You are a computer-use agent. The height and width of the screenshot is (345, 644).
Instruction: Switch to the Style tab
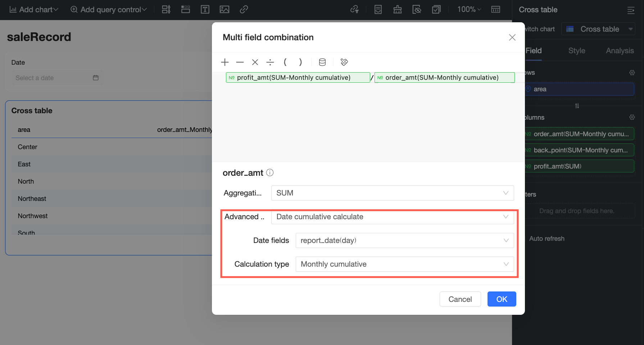click(577, 51)
